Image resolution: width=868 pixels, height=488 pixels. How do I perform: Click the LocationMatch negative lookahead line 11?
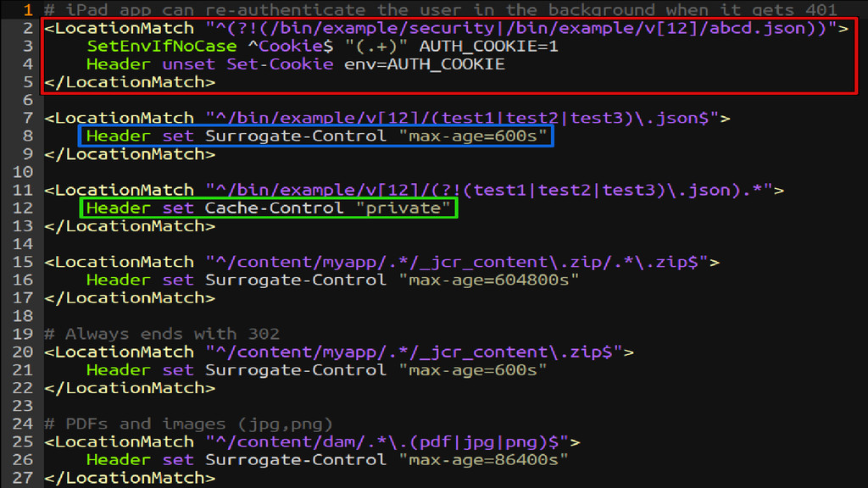tap(414, 191)
